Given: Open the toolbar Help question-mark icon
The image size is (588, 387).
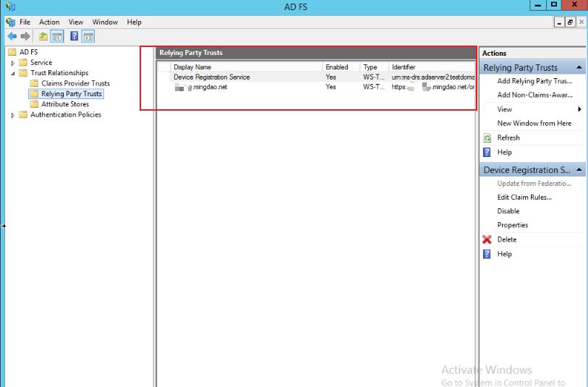Looking at the screenshot, I should pos(74,36).
